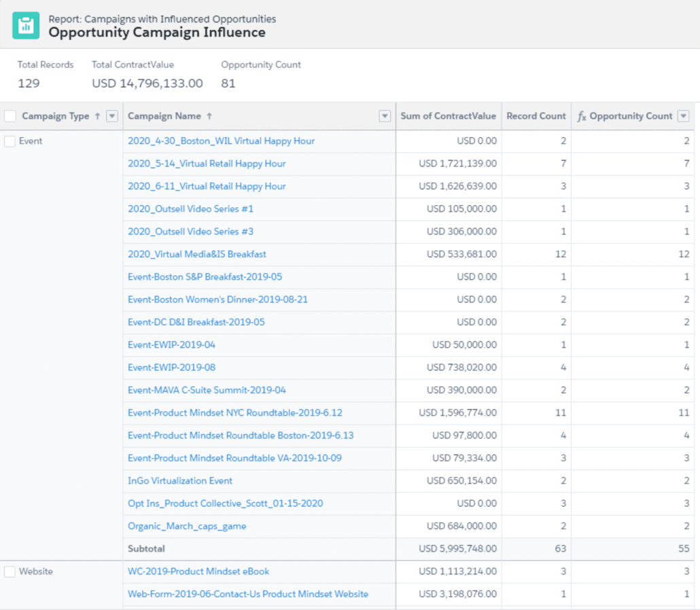Screen dimensions: 700x610
Task: Click Total ContractValue USD 14,796,133.00
Action: click(147, 84)
